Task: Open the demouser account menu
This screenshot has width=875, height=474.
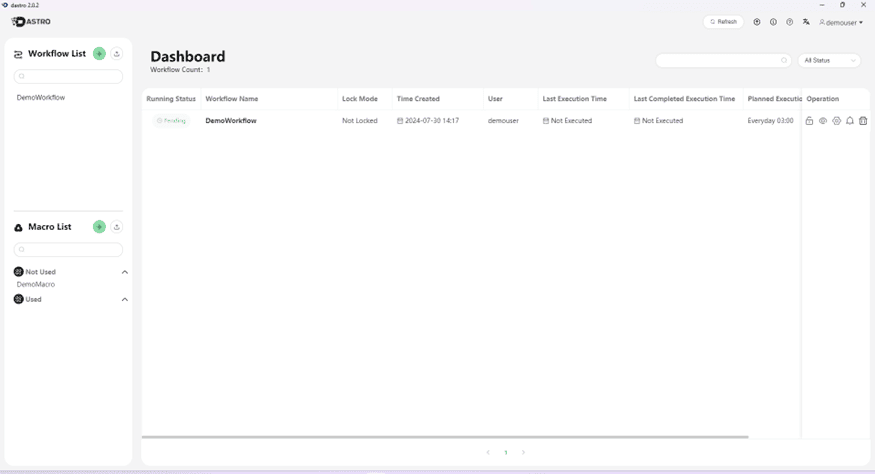Action: (x=841, y=22)
